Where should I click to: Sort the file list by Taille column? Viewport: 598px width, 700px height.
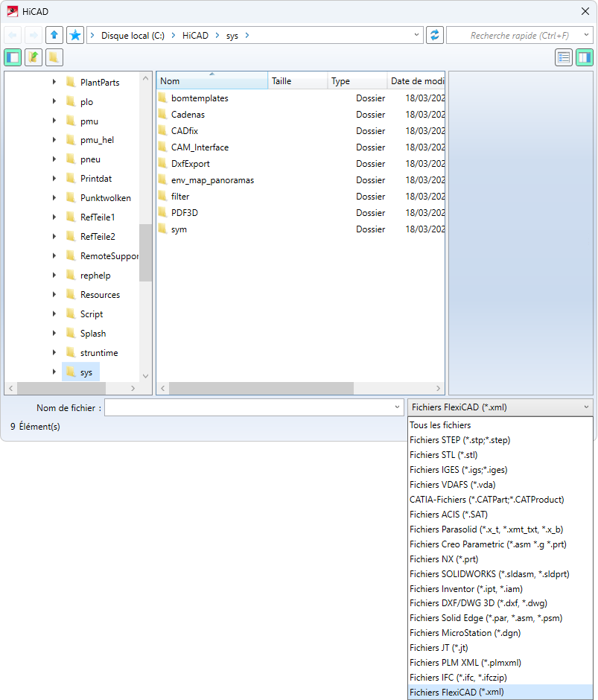(297, 81)
